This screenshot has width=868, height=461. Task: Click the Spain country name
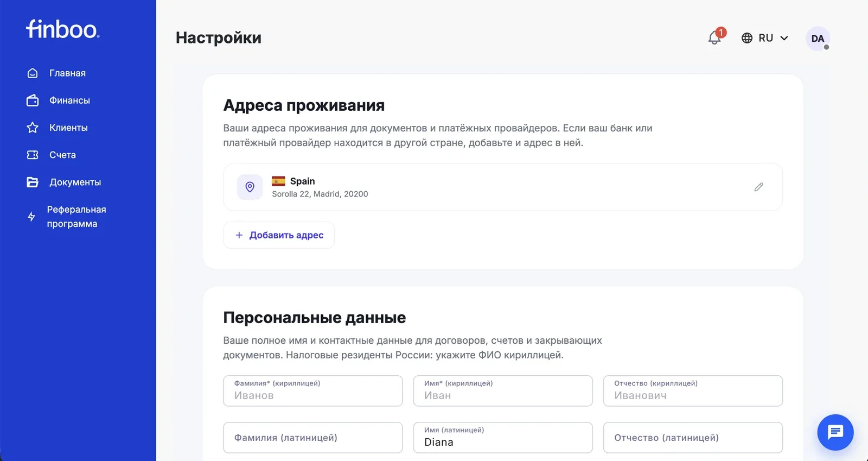tap(302, 181)
